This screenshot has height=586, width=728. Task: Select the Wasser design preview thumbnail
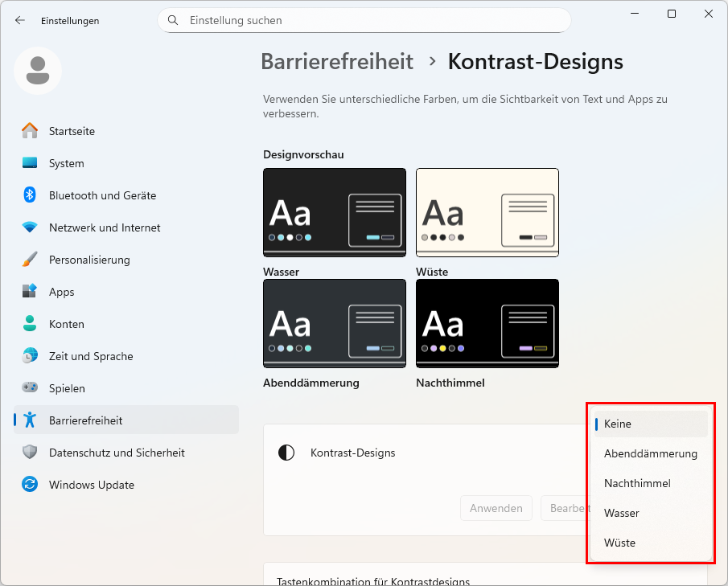coord(335,212)
